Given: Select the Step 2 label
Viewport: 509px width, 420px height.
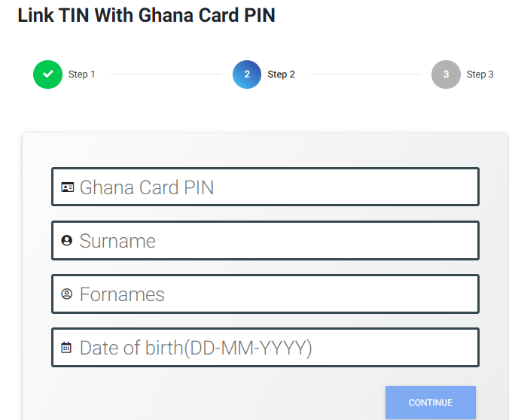Looking at the screenshot, I should pos(281,75).
